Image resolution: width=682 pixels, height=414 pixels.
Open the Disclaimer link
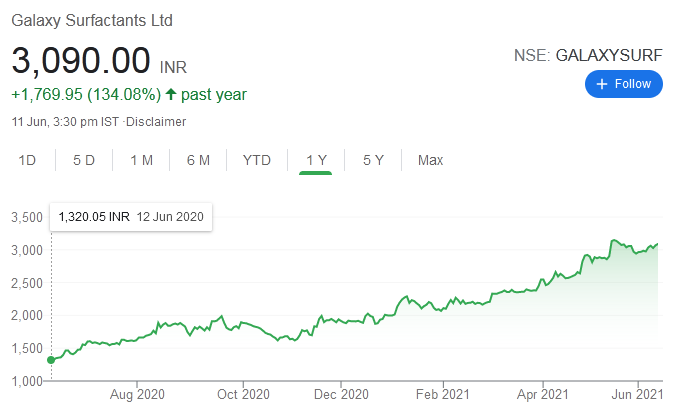click(x=159, y=121)
